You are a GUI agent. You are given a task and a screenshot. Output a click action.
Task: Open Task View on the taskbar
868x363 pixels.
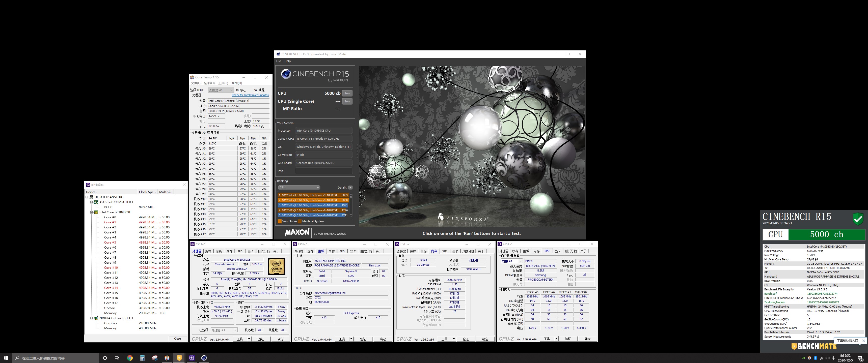tap(117, 358)
